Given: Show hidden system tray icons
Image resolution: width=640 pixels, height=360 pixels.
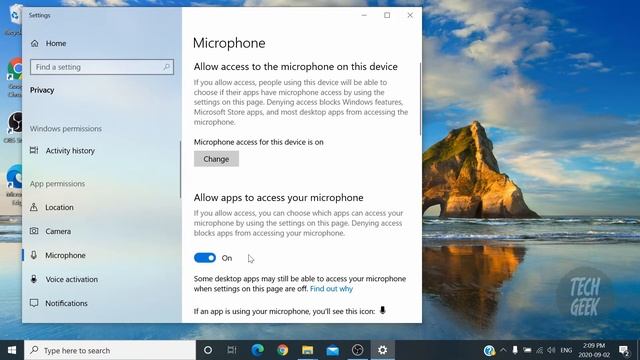Looking at the screenshot, I should point(503,350).
